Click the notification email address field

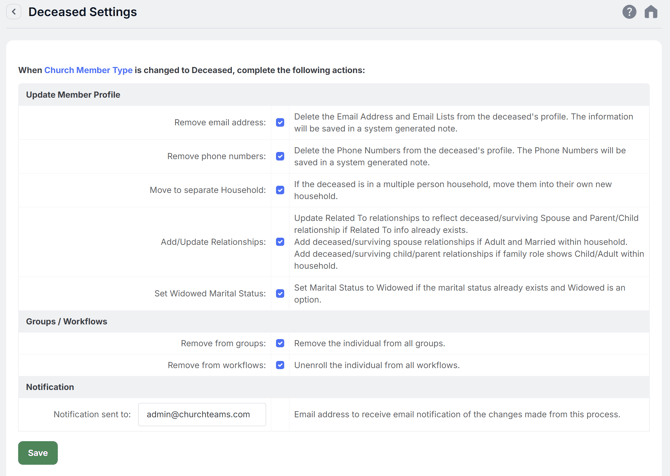[202, 414]
